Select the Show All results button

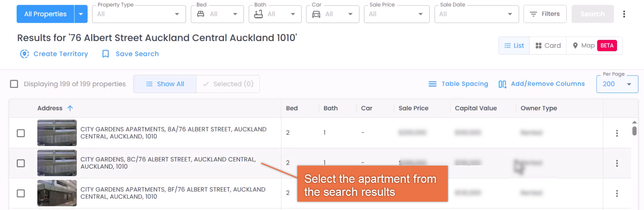165,84
